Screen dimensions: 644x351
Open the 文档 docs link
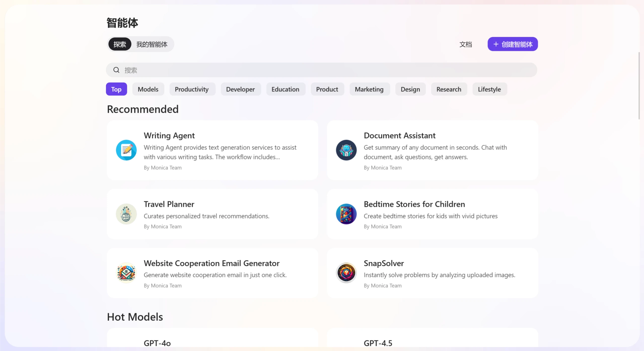pos(466,44)
